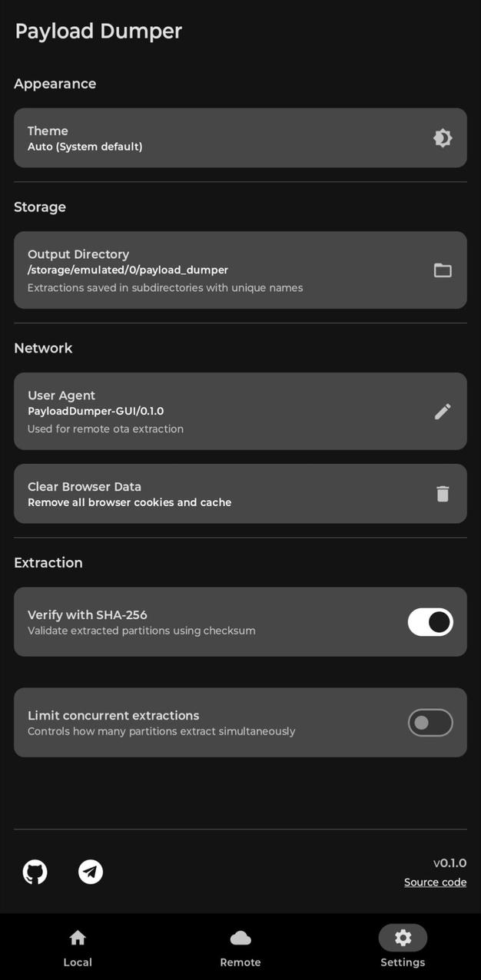Tap the trash icon for browser data
Screen dimensions: 481x980
pos(443,494)
